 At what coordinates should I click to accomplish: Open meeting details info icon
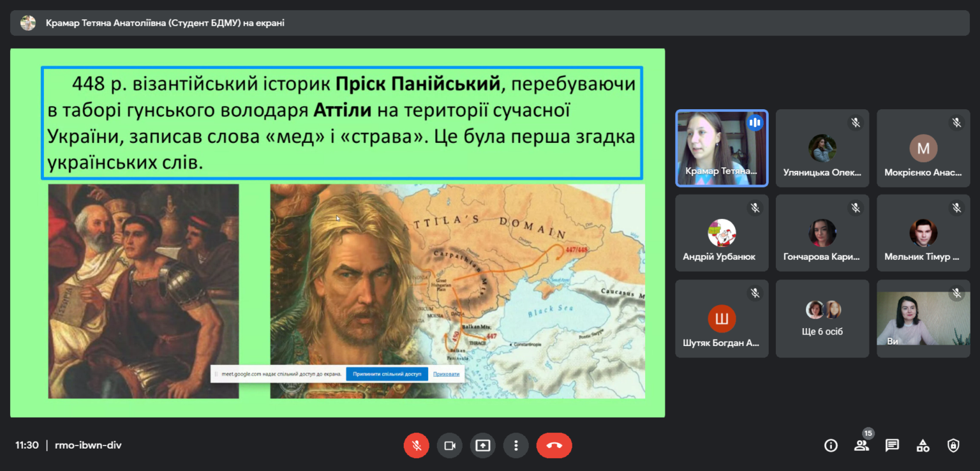(x=831, y=445)
